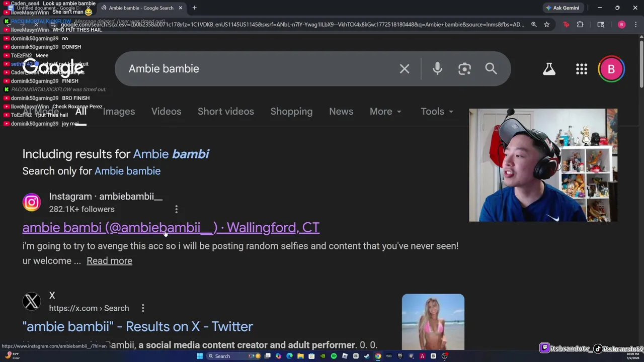This screenshot has height=362, width=644.
Task: Click Chrome icon in taskbar
Action: coord(378,356)
